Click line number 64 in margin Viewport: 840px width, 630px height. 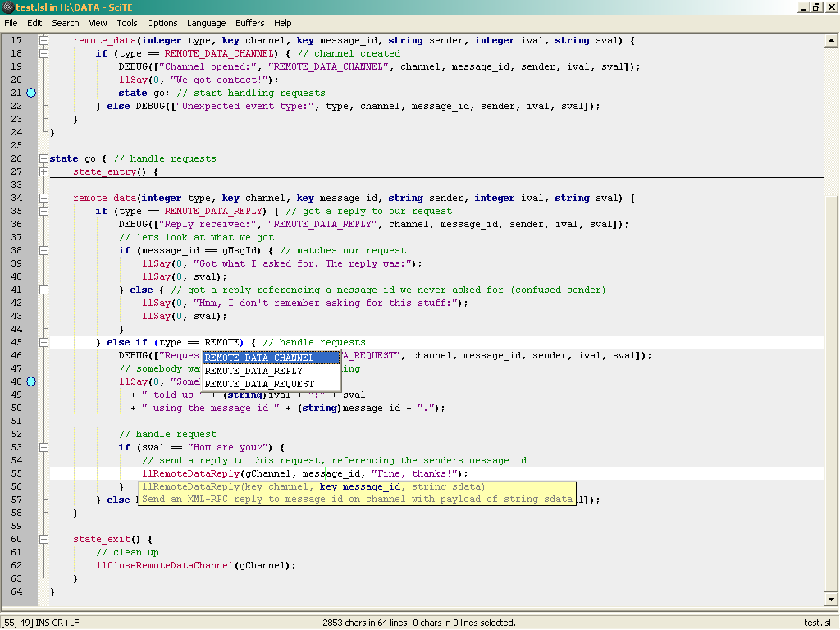pyautogui.click(x=16, y=592)
